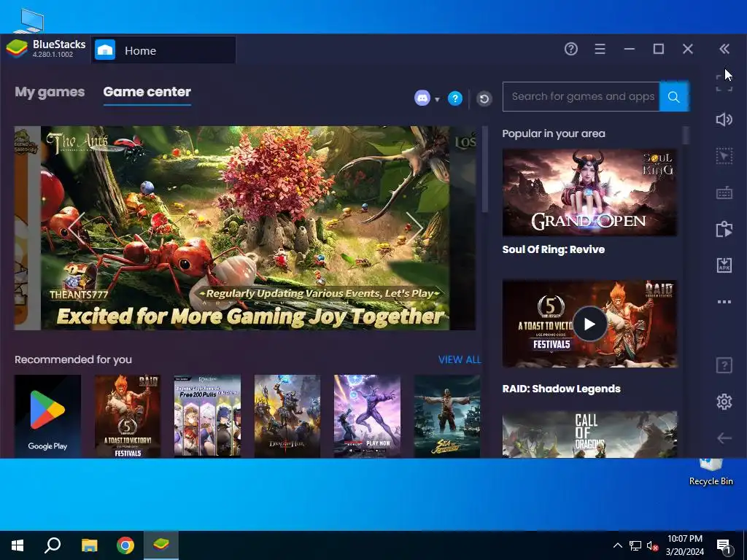Click the RAID: Shadow Legends title
This screenshot has height=560, width=747.
point(561,389)
